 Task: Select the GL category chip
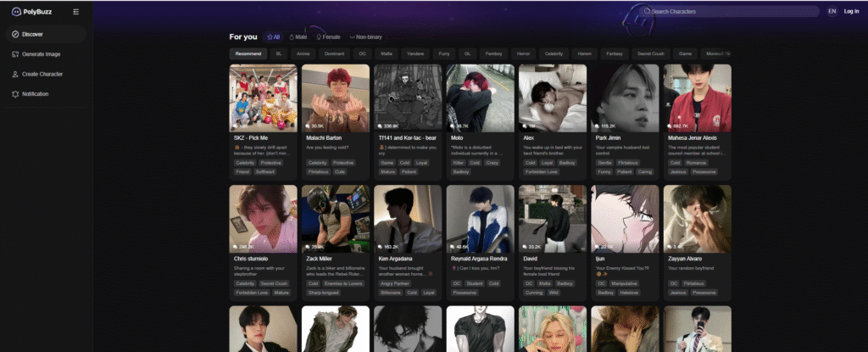point(468,53)
